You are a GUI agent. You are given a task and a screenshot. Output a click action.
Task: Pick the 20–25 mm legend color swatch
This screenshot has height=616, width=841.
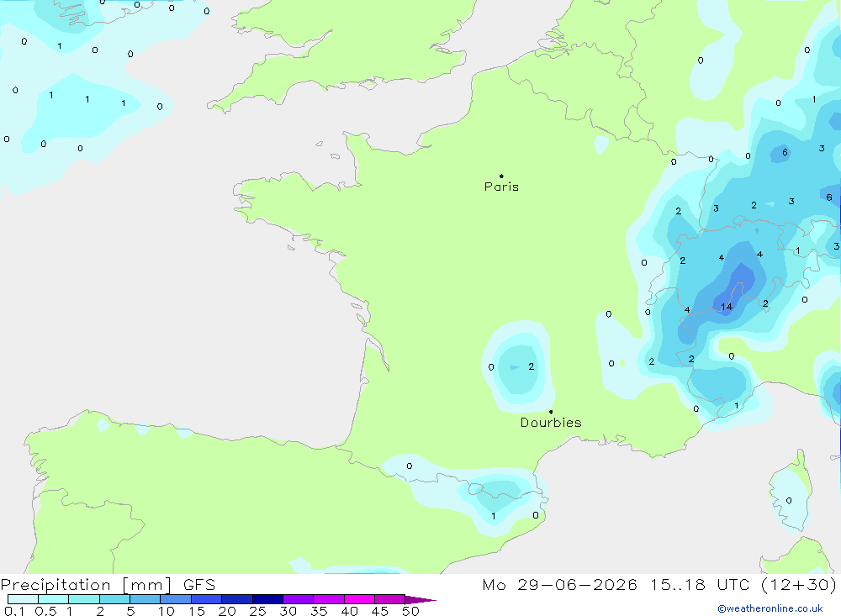click(x=237, y=599)
